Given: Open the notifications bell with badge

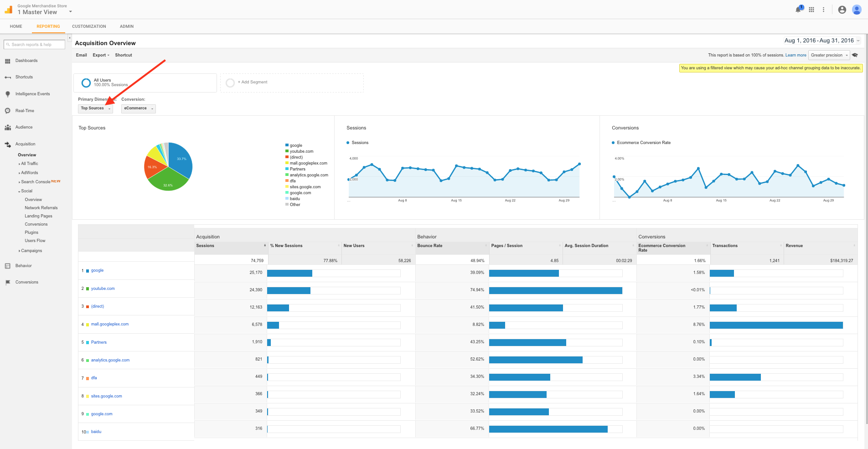Looking at the screenshot, I should point(798,9).
